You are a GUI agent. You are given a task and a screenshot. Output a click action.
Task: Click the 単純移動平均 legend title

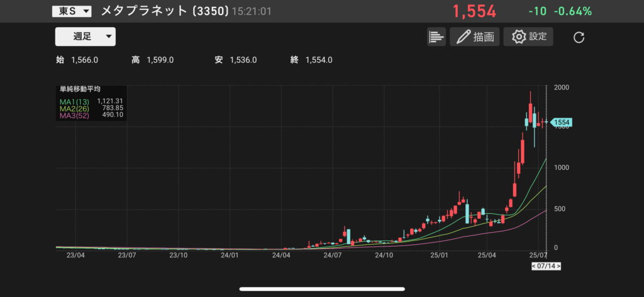click(x=80, y=89)
